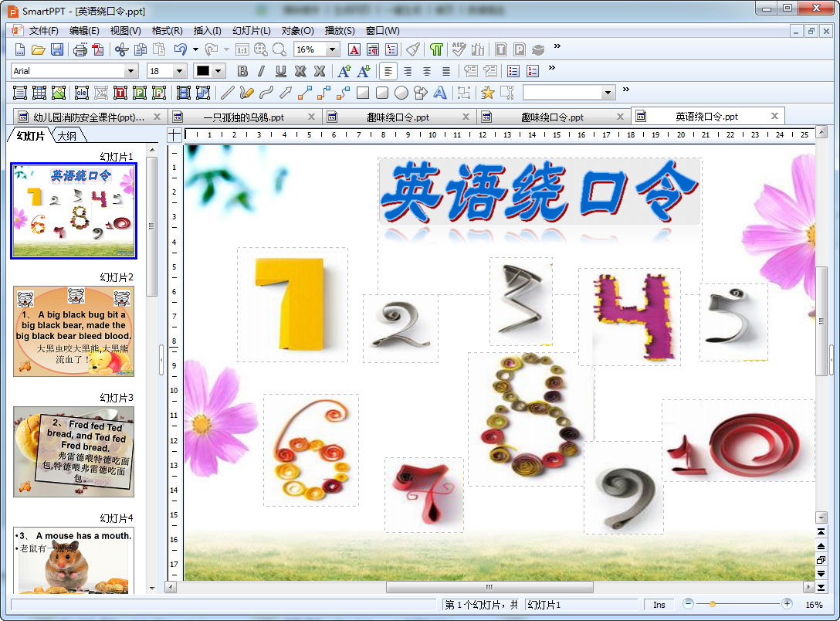Open the 文件(F) menu
840x621 pixels.
pyautogui.click(x=43, y=31)
